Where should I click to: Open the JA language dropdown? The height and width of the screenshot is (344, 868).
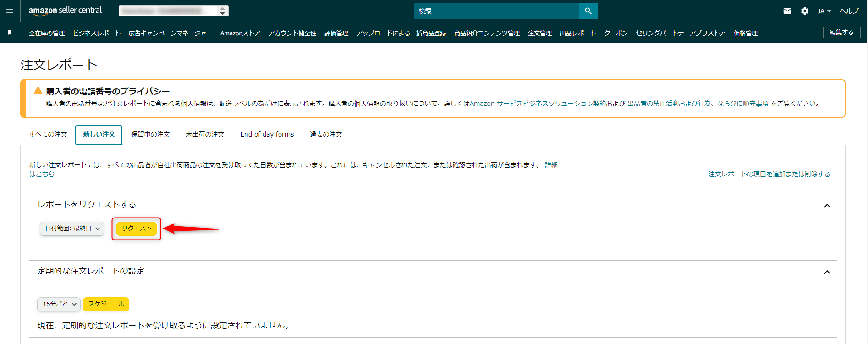click(x=824, y=11)
